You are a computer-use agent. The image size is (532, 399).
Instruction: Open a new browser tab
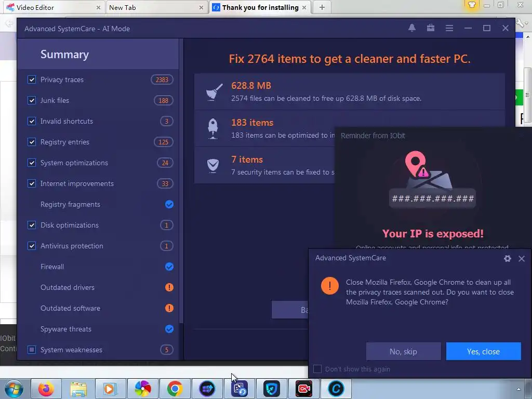tap(322, 7)
